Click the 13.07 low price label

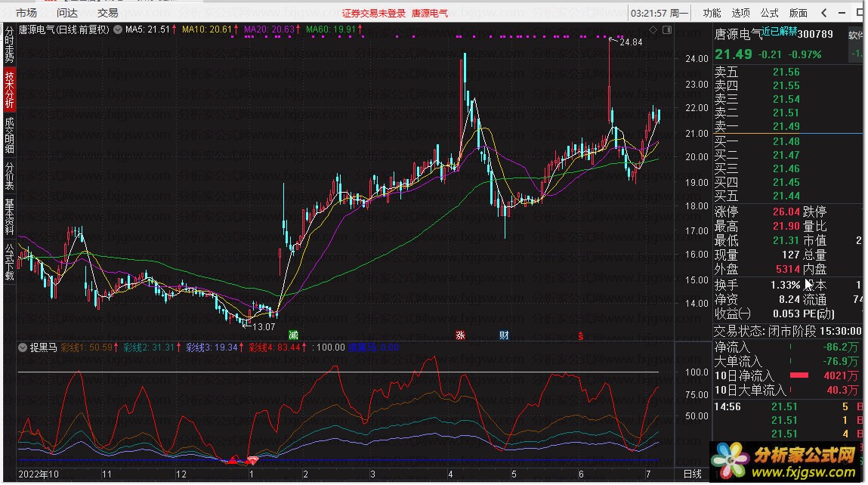[264, 326]
